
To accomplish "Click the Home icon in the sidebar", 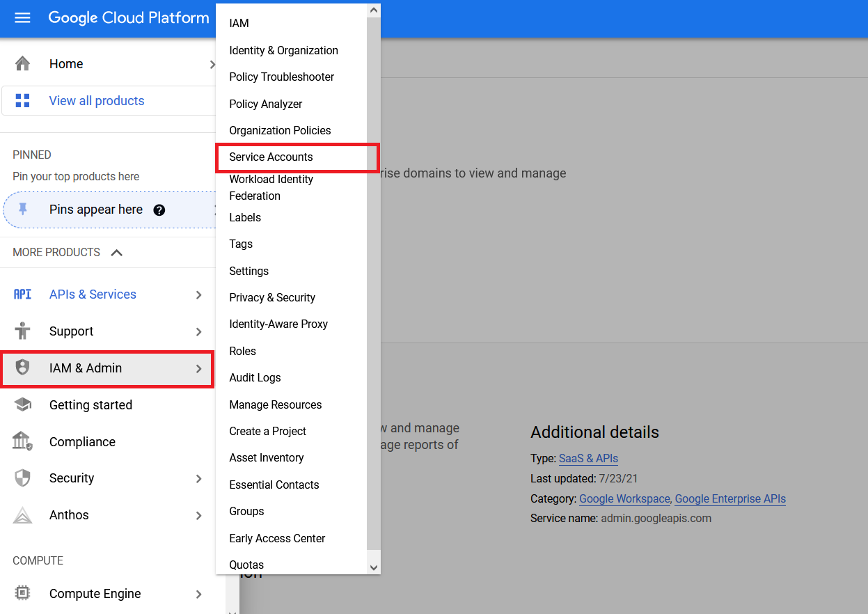I will (x=22, y=63).
